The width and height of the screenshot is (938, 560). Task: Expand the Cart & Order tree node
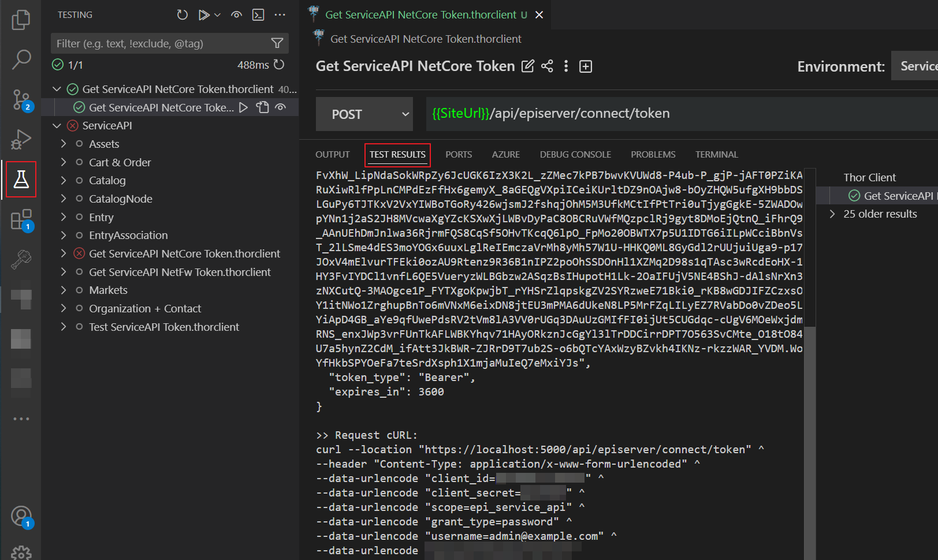click(64, 162)
